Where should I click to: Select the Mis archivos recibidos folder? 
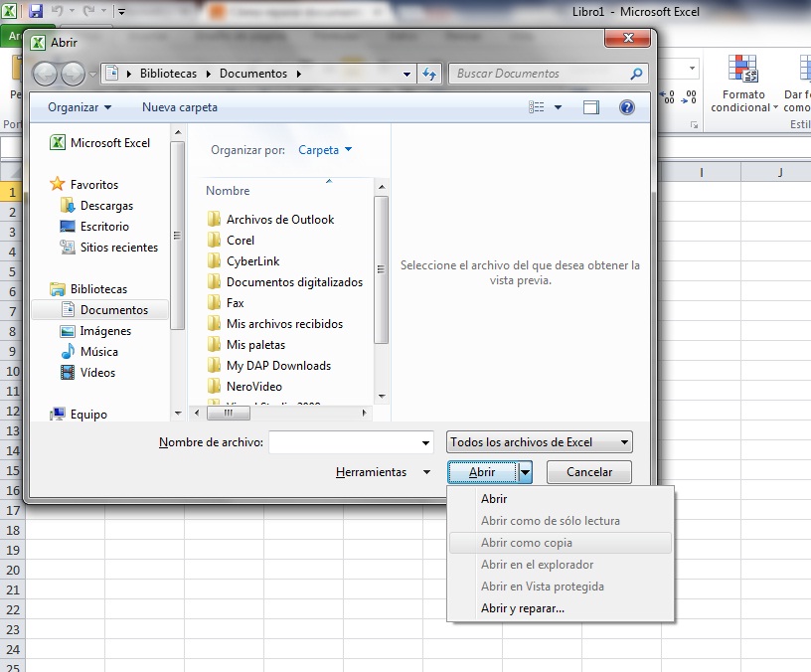click(274, 324)
